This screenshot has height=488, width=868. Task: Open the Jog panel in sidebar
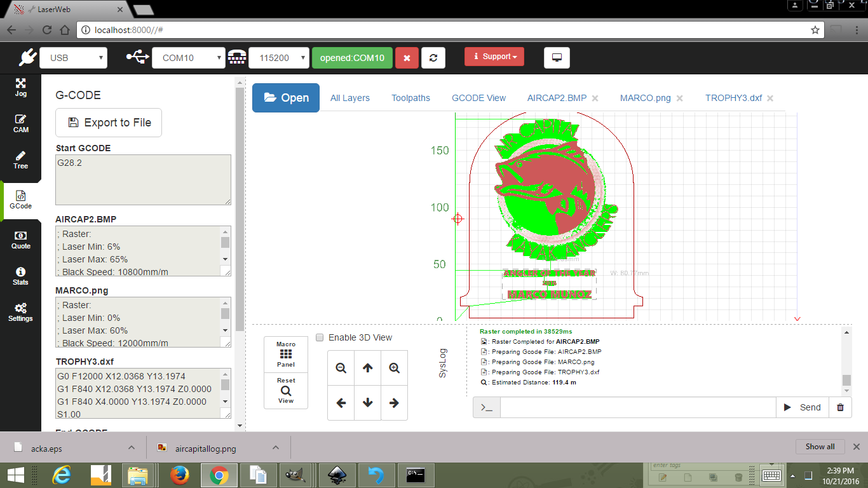click(x=21, y=88)
